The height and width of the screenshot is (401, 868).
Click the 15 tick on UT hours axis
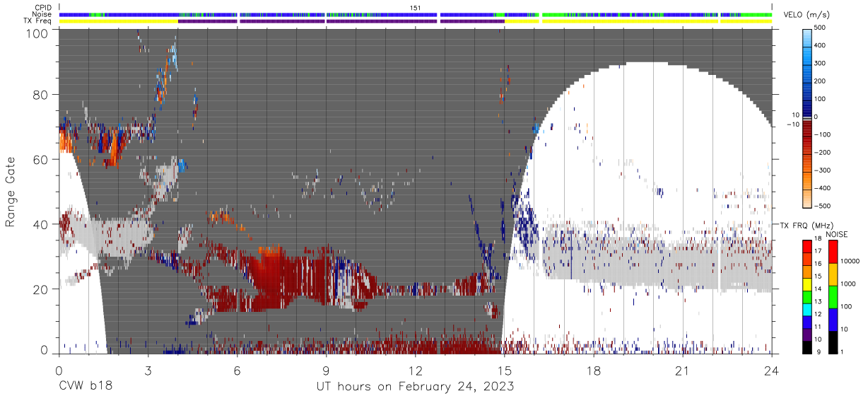pyautogui.click(x=505, y=370)
